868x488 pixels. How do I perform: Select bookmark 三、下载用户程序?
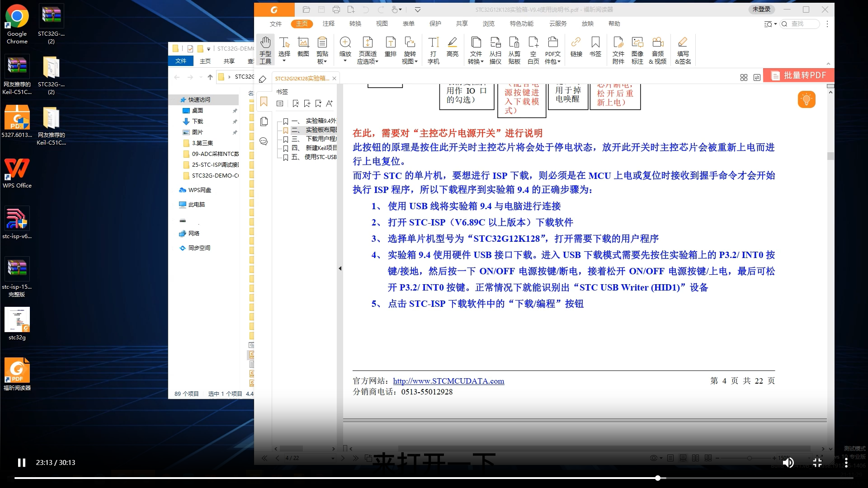click(x=314, y=139)
